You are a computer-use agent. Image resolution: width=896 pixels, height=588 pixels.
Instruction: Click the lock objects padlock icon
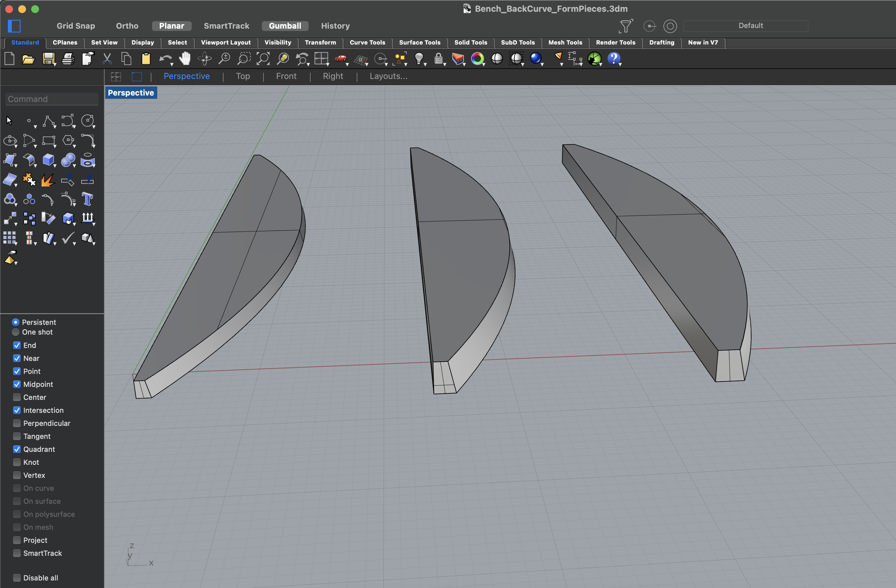(438, 59)
